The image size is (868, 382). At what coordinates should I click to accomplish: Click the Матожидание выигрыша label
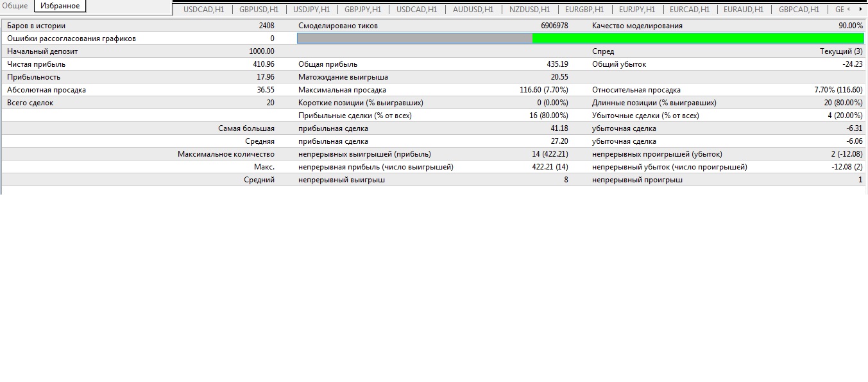click(x=343, y=77)
